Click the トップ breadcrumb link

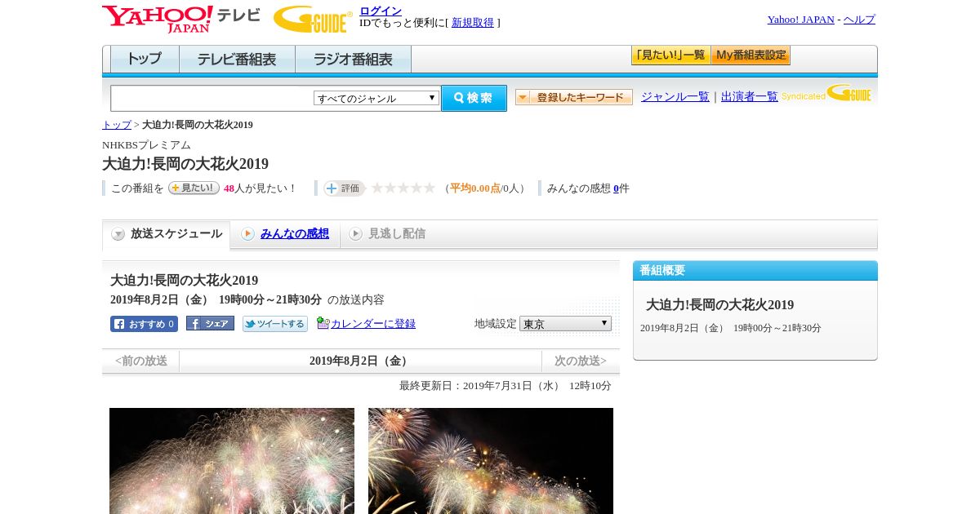pos(117,125)
